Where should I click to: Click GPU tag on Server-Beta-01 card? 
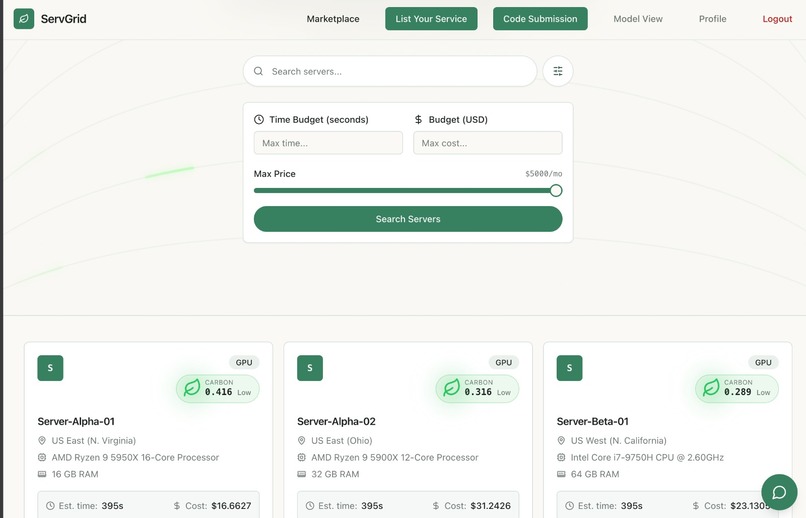763,363
